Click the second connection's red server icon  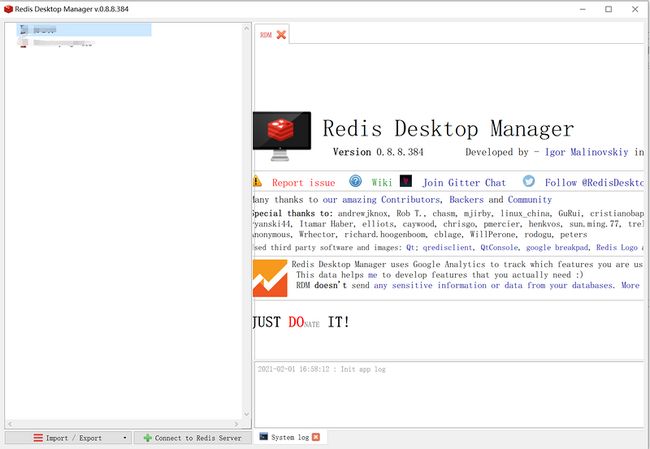coord(23,43)
